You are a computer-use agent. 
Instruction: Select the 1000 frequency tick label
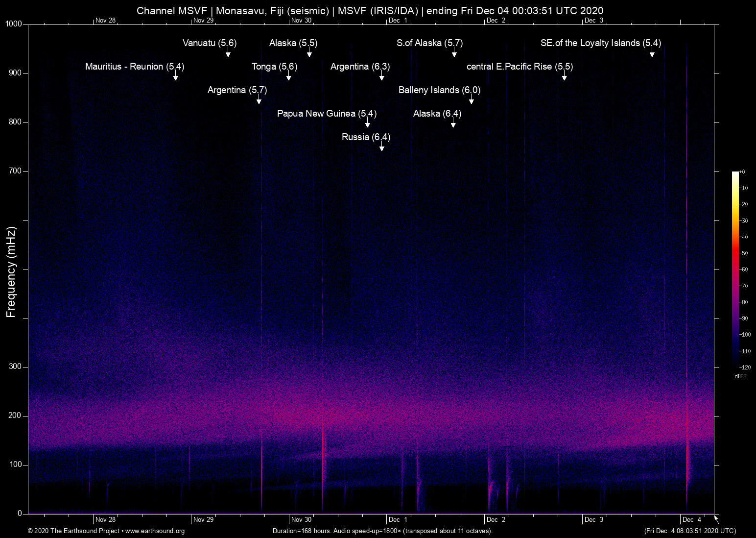[x=14, y=24]
